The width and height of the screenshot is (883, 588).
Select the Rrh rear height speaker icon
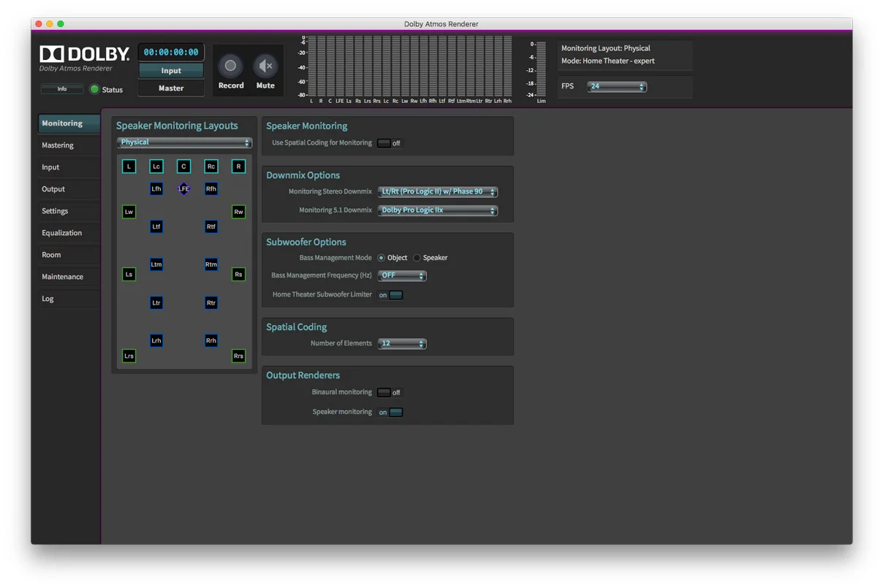[211, 340]
